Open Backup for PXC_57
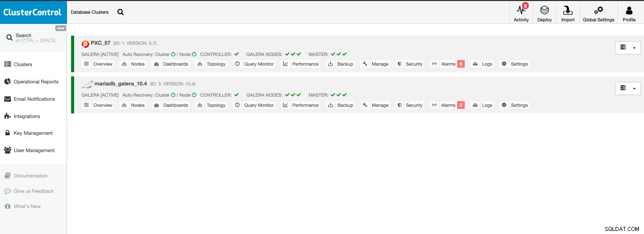The height and width of the screenshot is (234, 644). pos(341,64)
